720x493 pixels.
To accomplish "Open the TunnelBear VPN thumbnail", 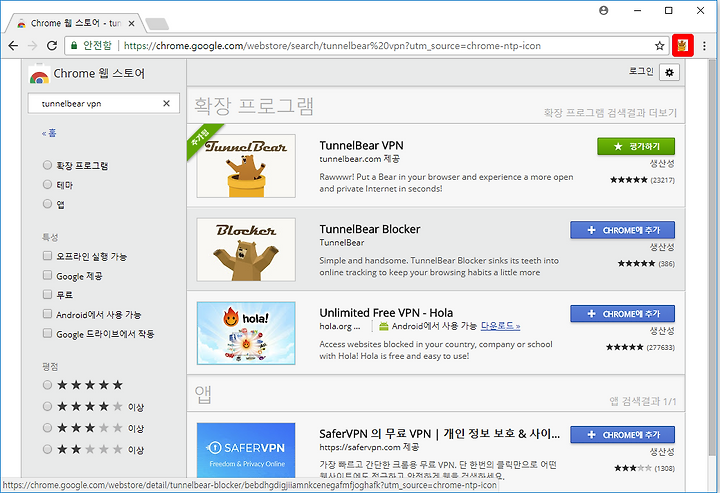I will [x=246, y=166].
